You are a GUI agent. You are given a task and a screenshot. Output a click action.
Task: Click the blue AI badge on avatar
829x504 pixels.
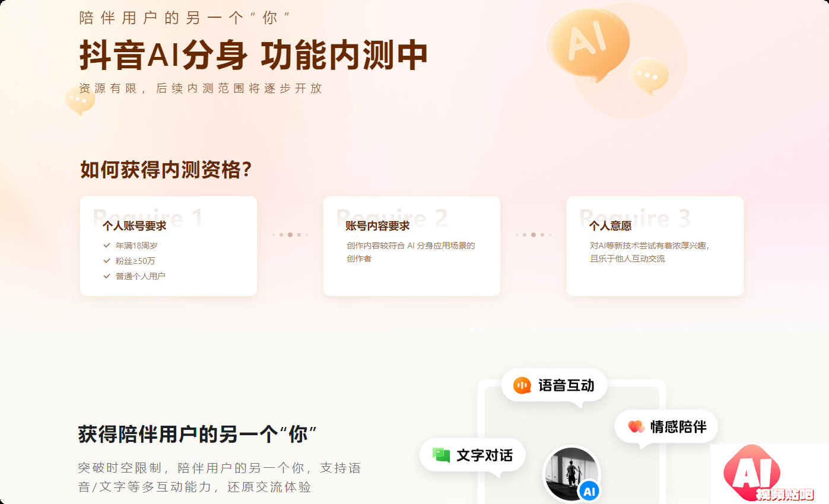(x=589, y=491)
